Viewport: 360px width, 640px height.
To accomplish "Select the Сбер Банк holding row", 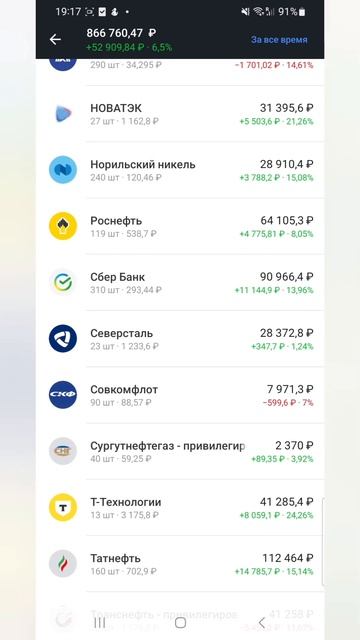I will (x=180, y=282).
